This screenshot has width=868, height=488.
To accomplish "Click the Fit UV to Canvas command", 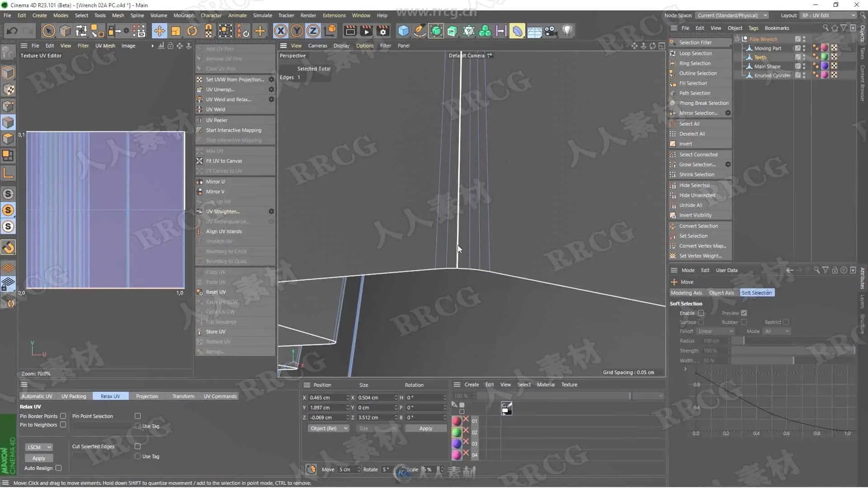I will (224, 161).
